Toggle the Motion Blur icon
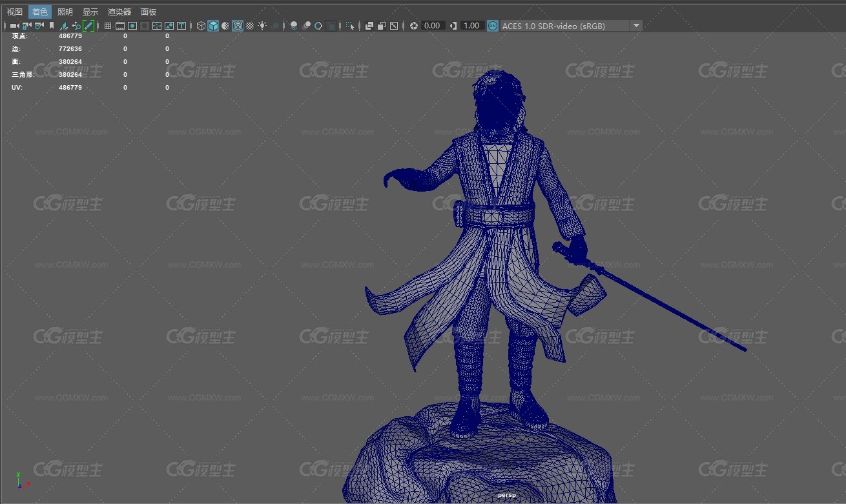 (306, 26)
